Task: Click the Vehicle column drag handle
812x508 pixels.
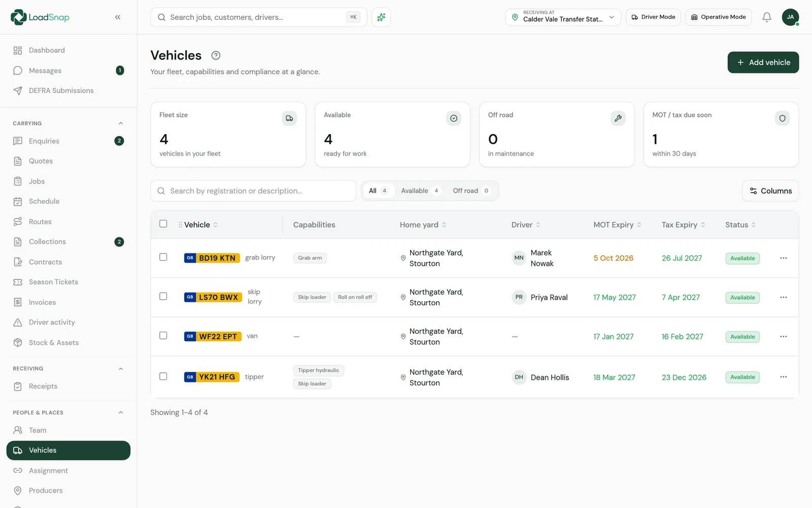Action: coord(180,225)
